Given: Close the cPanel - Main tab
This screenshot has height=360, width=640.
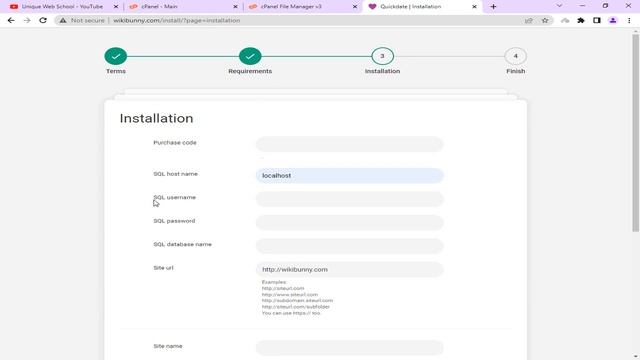Looking at the screenshot, I should pyautogui.click(x=235, y=7).
